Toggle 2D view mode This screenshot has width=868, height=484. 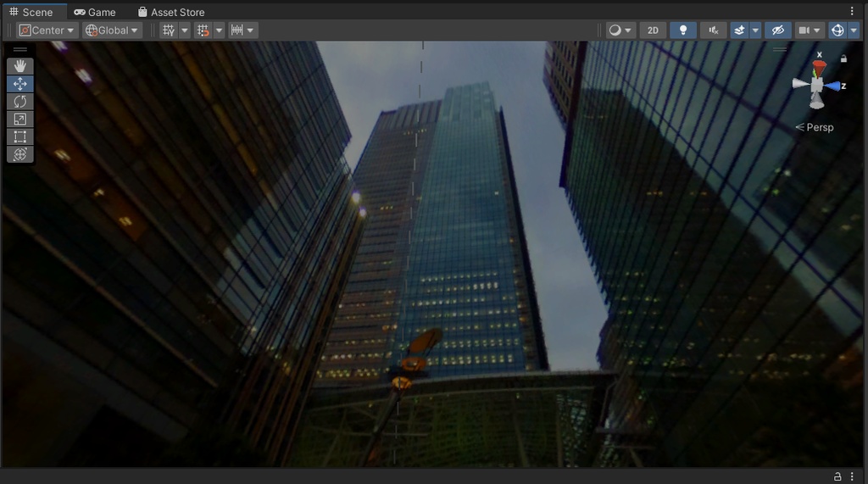coord(654,31)
